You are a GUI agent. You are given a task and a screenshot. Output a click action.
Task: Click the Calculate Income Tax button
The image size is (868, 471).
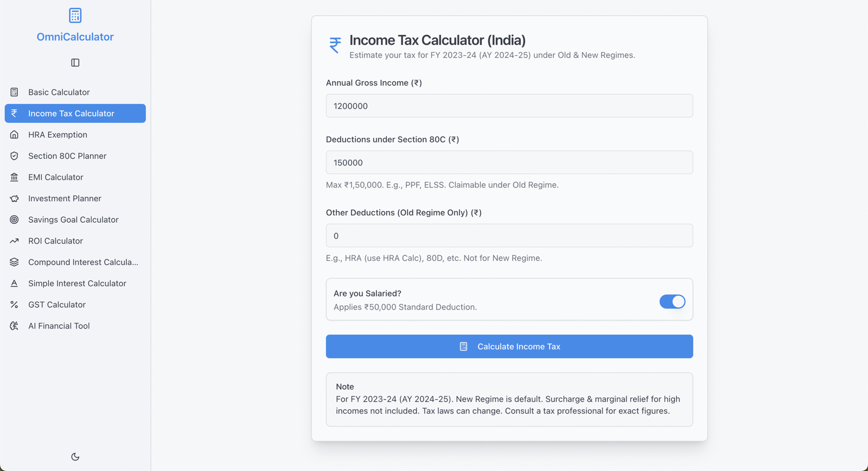509,346
